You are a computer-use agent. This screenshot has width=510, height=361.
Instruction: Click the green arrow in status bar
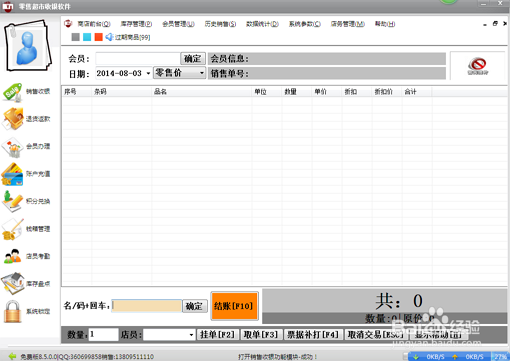click(x=12, y=356)
